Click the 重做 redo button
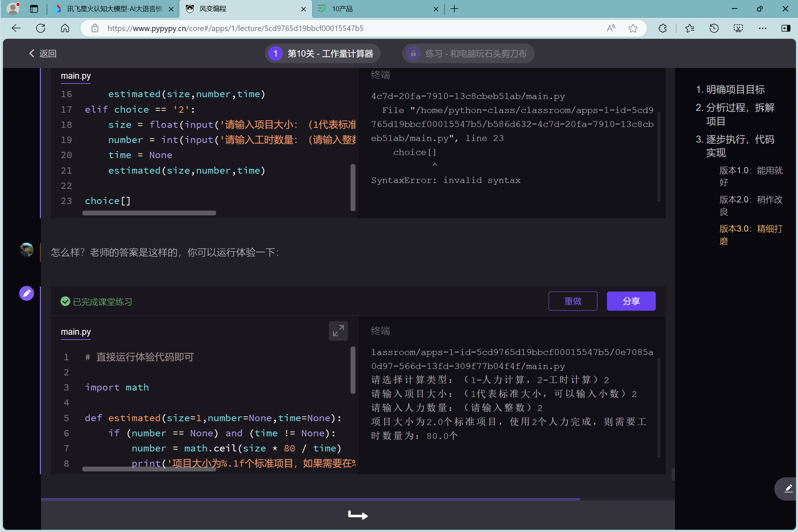798x532 pixels. [573, 301]
